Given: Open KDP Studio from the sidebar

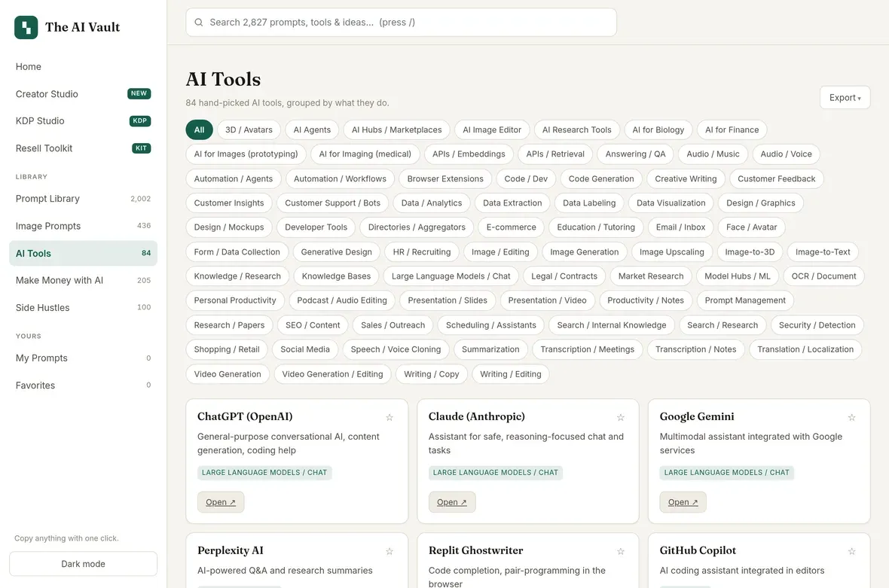Looking at the screenshot, I should (x=84, y=120).
